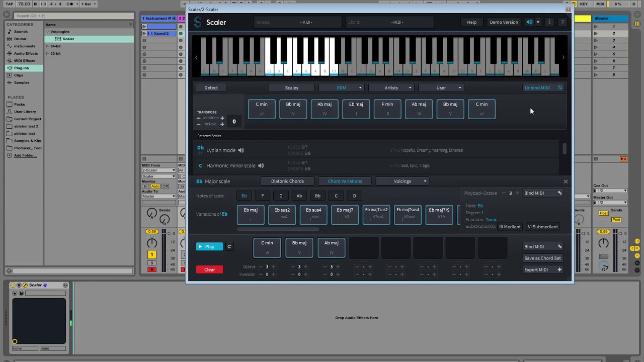Image resolution: width=644 pixels, height=362 pixels.
Task: Open the Artists dropdown
Action: point(391,87)
